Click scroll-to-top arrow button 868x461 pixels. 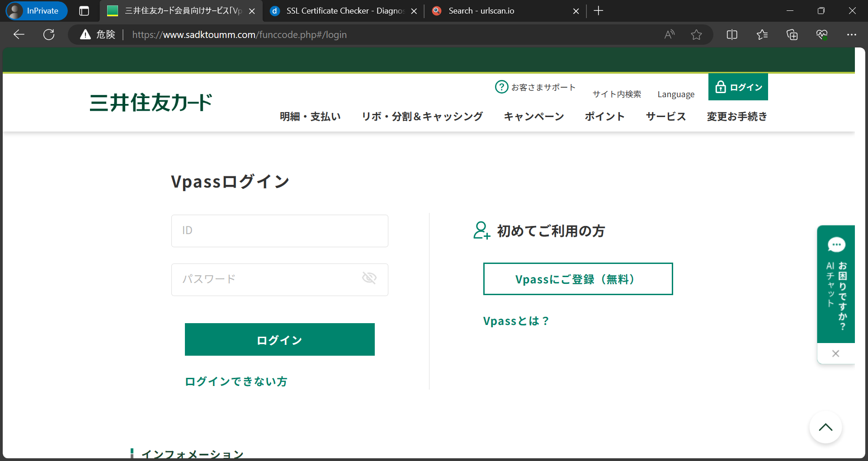(826, 427)
